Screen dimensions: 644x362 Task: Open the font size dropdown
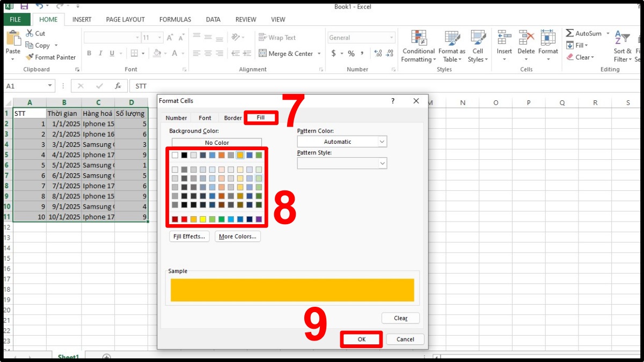coord(159,38)
